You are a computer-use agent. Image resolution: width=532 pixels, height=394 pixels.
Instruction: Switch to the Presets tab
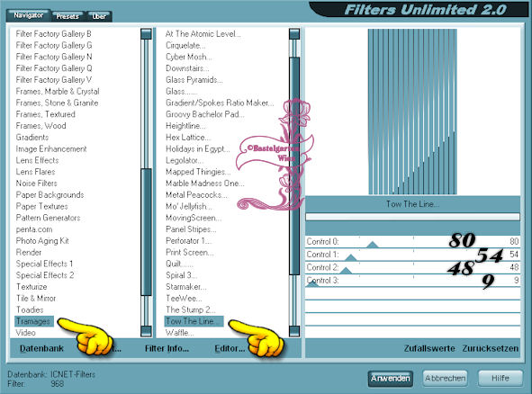point(68,16)
